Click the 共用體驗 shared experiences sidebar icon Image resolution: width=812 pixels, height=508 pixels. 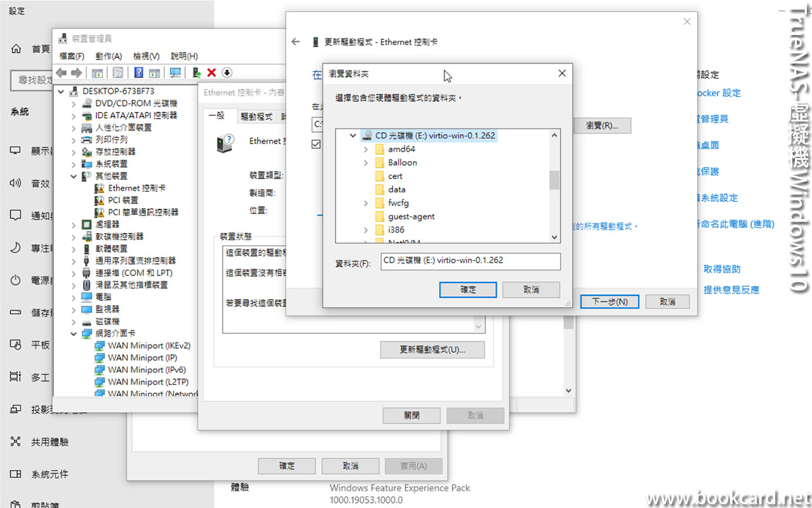pos(15,441)
